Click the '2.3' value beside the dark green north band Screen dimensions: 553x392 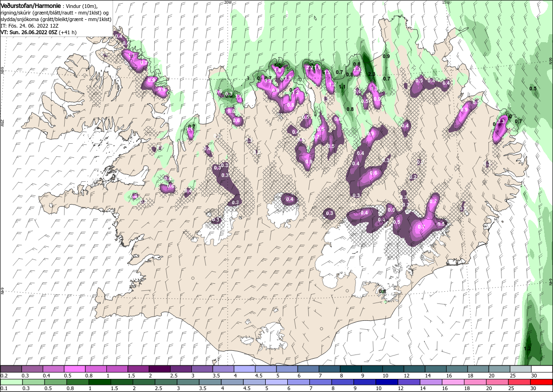371,74
